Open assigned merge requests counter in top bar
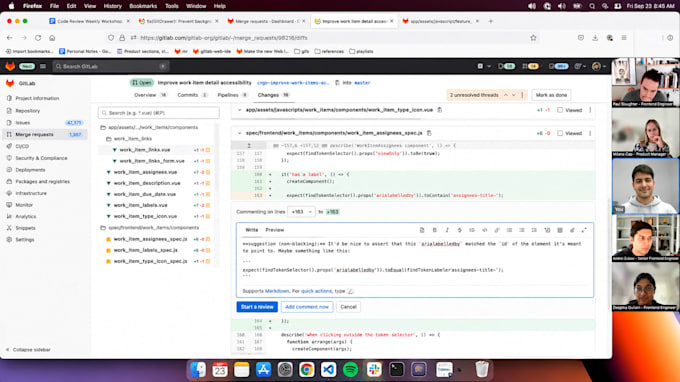 tap(530, 66)
